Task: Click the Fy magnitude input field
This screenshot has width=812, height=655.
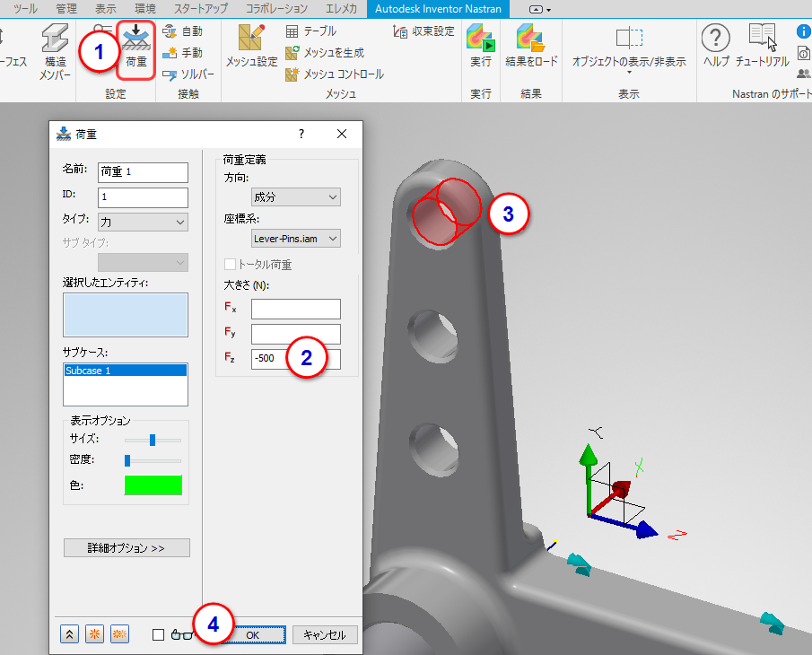Action: (x=296, y=334)
